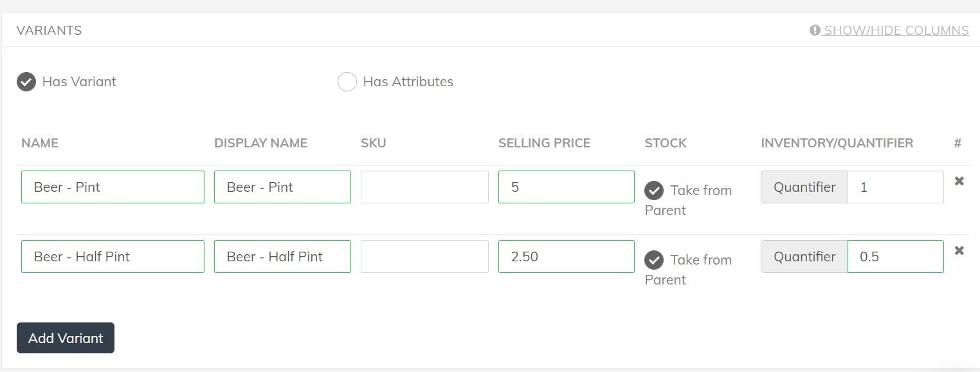Click the info icon beside SHOW/HIDE COLUMNS
The height and width of the screenshot is (372, 980).
pyautogui.click(x=814, y=30)
